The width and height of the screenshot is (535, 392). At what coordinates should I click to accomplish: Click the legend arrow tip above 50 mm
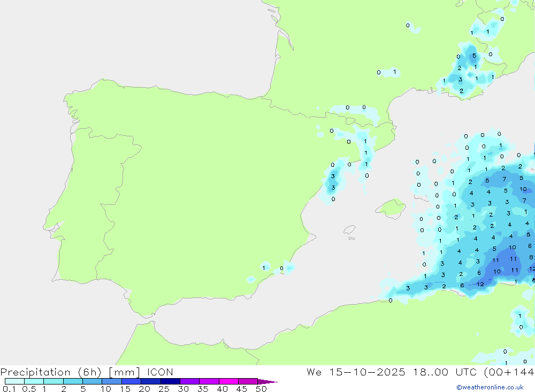267,381
